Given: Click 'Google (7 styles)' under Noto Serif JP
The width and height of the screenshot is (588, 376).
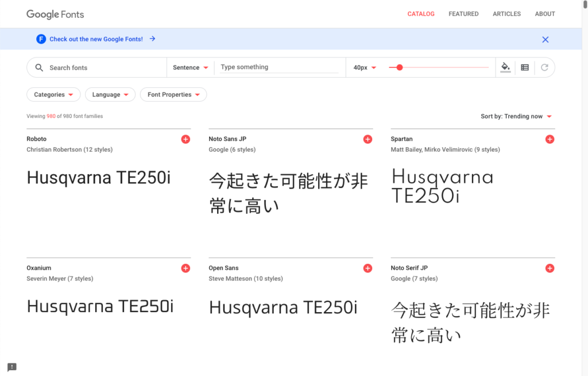Looking at the screenshot, I should tap(415, 278).
